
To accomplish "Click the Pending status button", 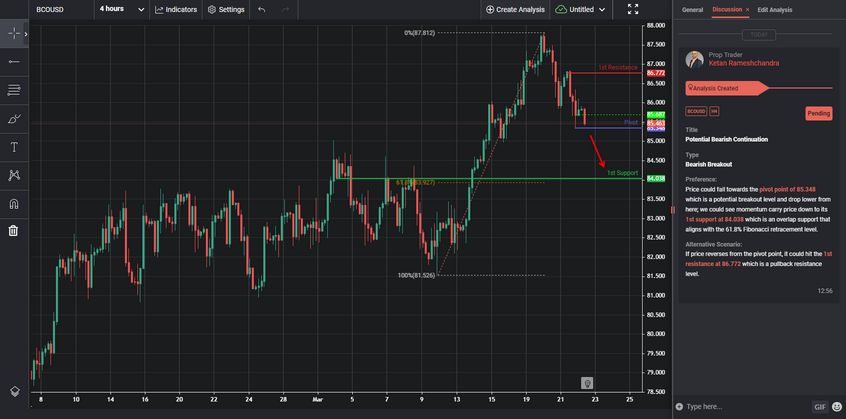I will 818,113.
